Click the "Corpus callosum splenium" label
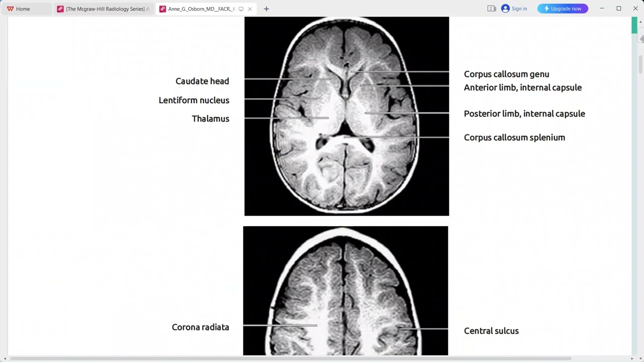The height and width of the screenshot is (362, 644). pos(514,138)
